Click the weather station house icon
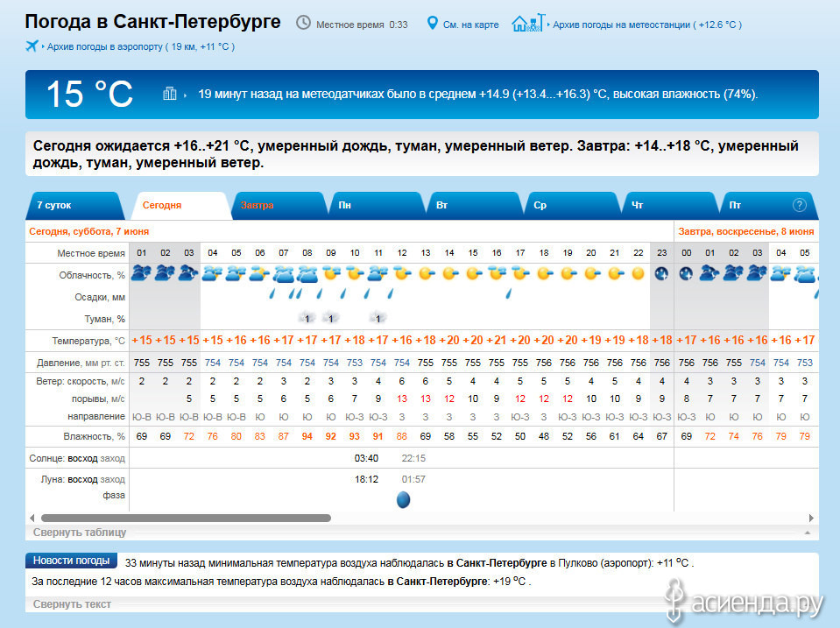 (x=527, y=23)
